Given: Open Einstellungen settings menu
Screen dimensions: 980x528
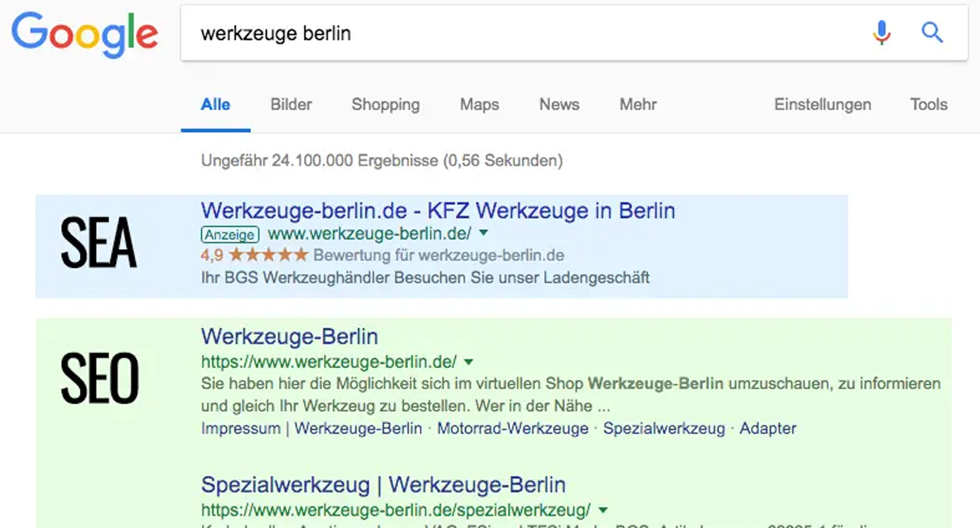Looking at the screenshot, I should tap(822, 105).
